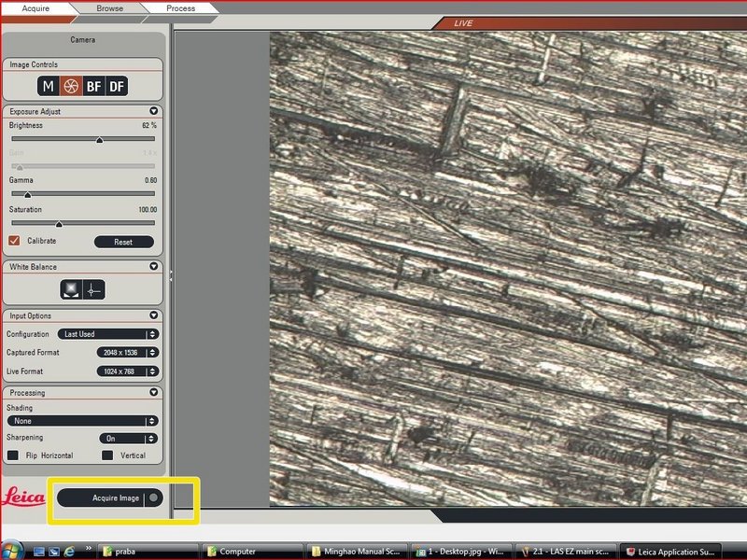Open the Live Format 1024 x 768 dropdown
The height and width of the screenshot is (560, 747).
coord(128,371)
